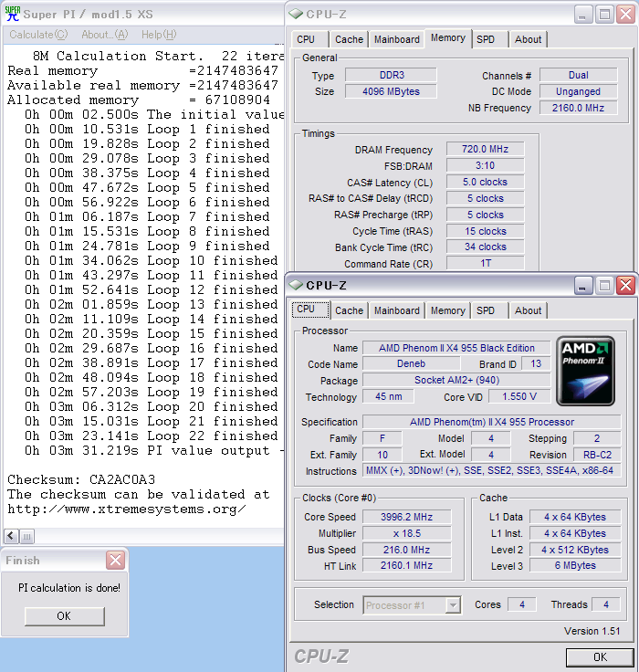Click Package Socket AM2+ (940) field
The image size is (639, 672).
point(456,380)
